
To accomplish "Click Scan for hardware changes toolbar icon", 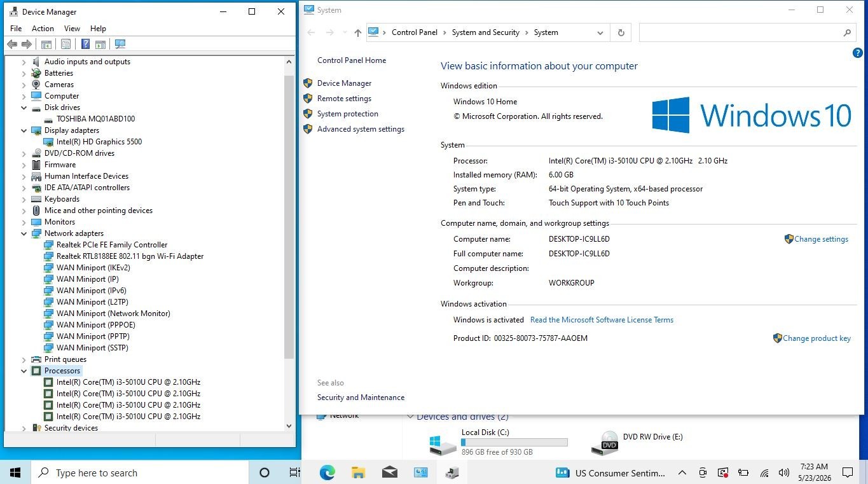I will click(x=120, y=44).
